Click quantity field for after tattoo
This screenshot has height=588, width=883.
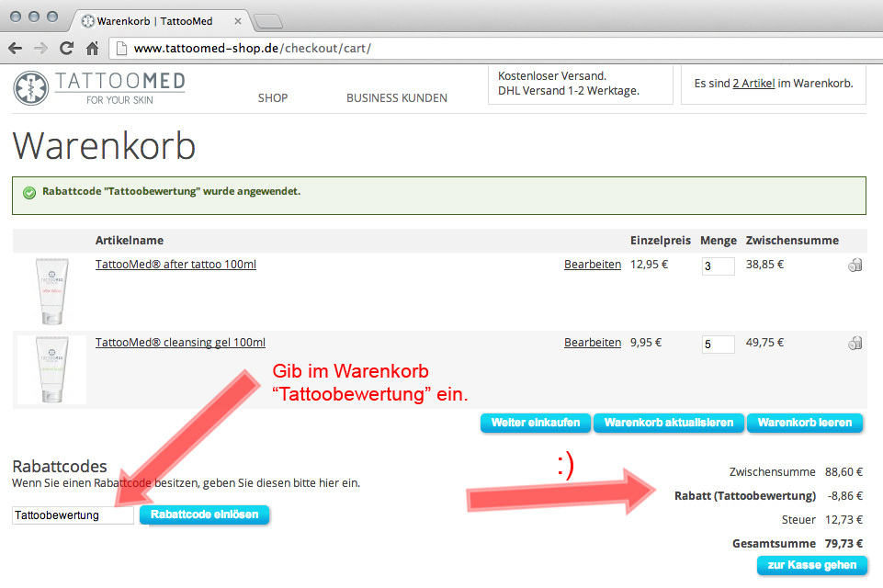tap(718, 266)
